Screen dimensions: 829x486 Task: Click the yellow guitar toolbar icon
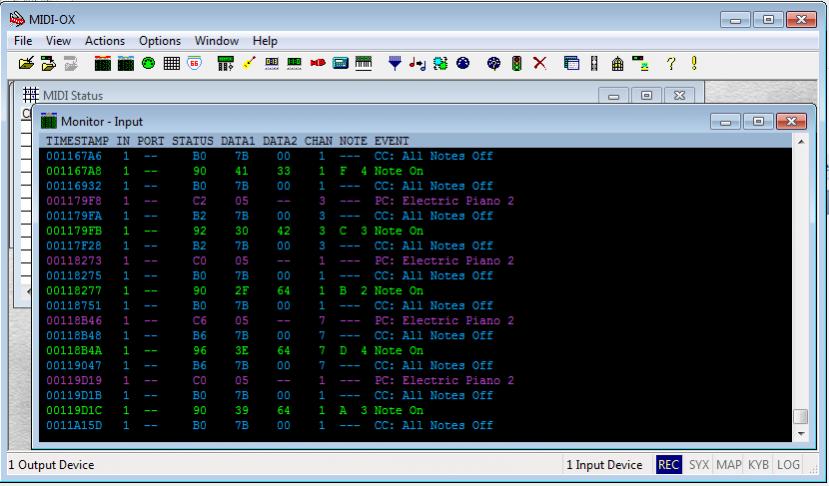click(x=248, y=63)
